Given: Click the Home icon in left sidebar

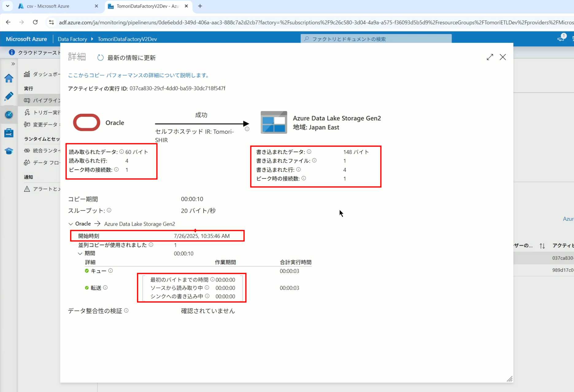Looking at the screenshot, I should coord(9,79).
